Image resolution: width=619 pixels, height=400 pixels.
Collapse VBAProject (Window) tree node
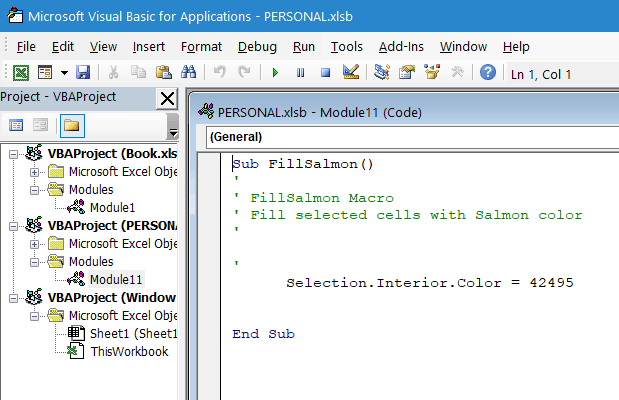point(13,298)
